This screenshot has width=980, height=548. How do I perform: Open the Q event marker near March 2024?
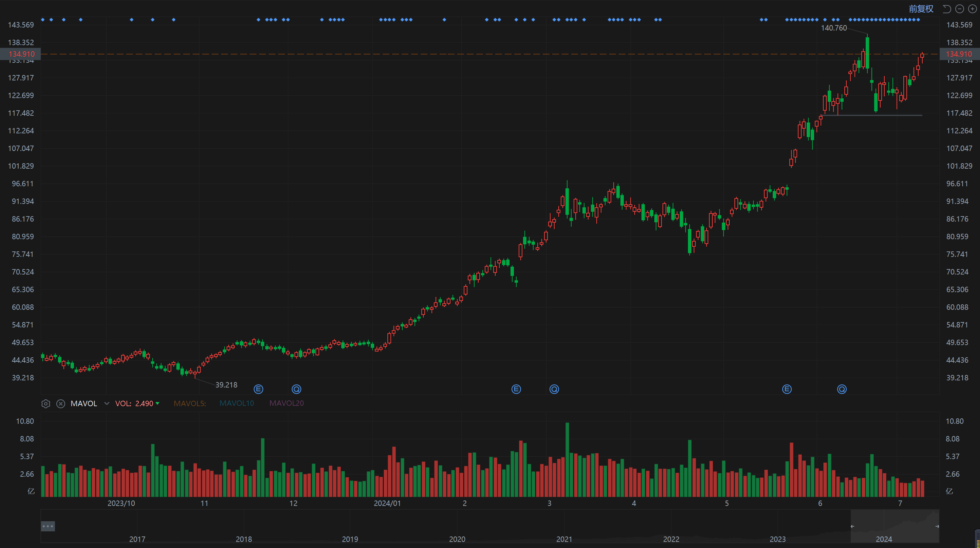coord(554,389)
